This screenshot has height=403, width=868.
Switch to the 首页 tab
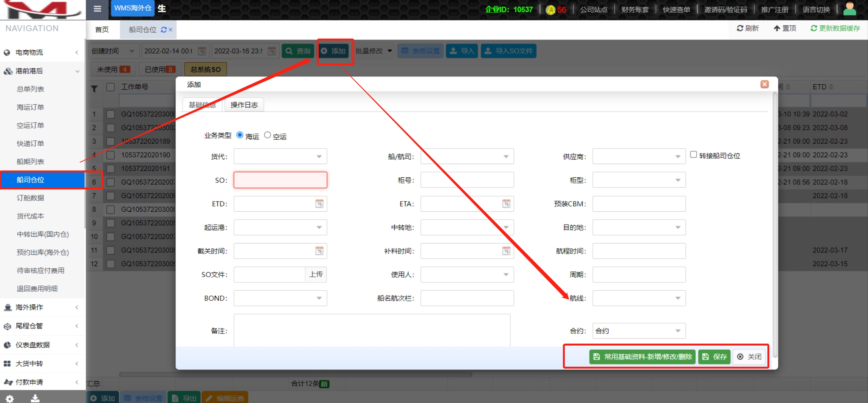click(102, 29)
